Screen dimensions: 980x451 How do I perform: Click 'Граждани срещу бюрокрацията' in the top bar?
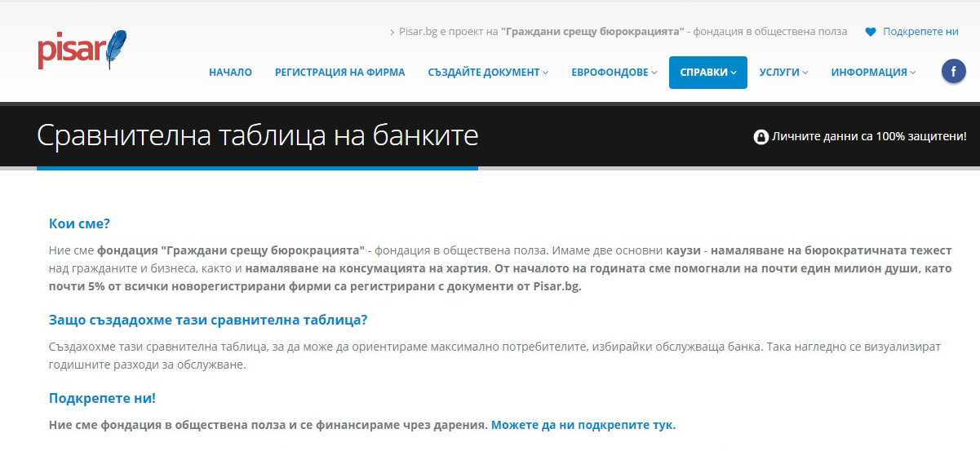tap(592, 32)
